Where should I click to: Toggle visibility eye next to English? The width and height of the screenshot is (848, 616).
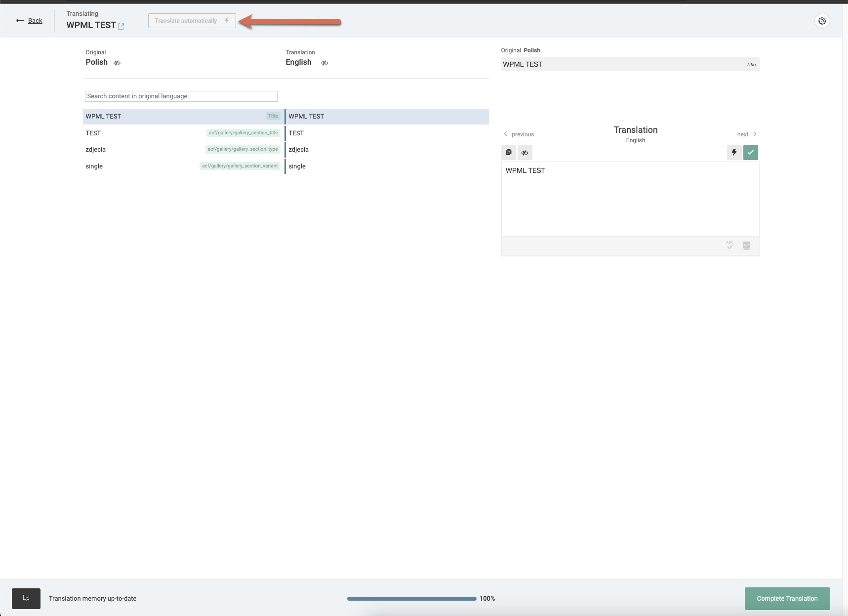324,63
